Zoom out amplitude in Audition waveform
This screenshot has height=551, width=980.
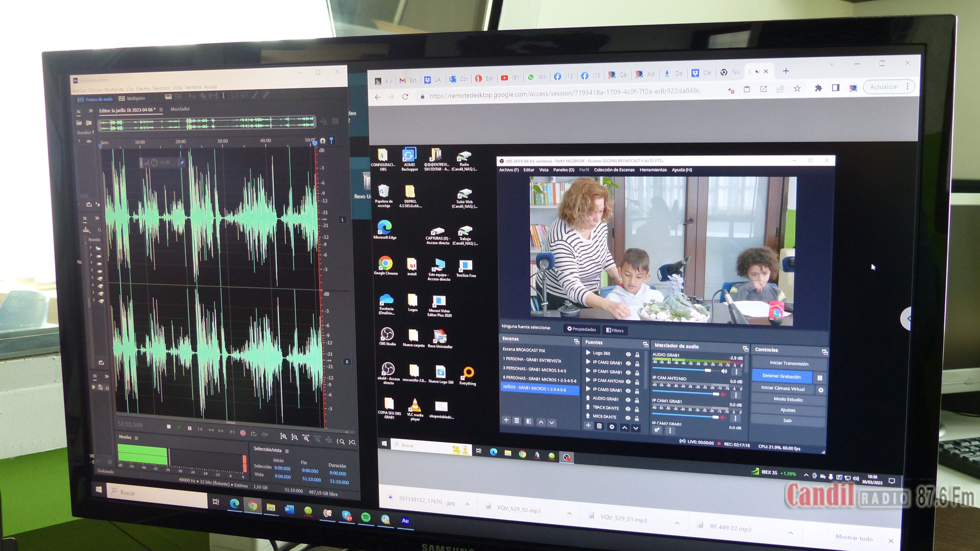coord(295,437)
